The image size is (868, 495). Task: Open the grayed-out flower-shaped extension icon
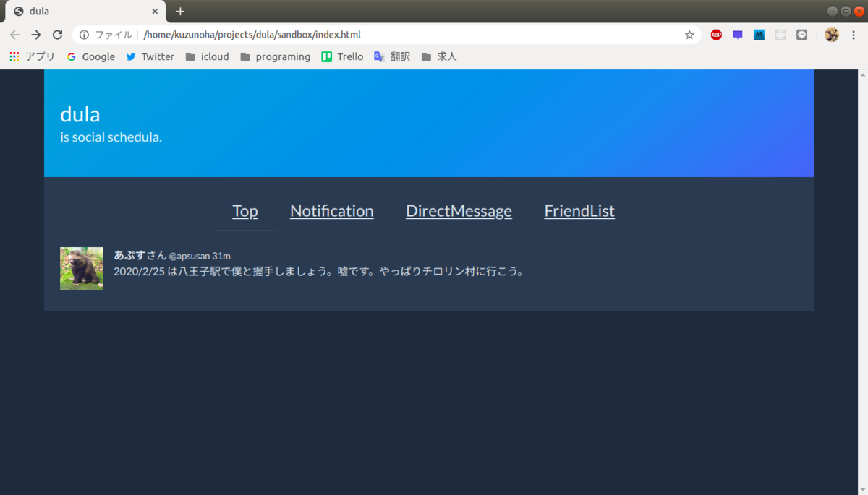(x=780, y=34)
